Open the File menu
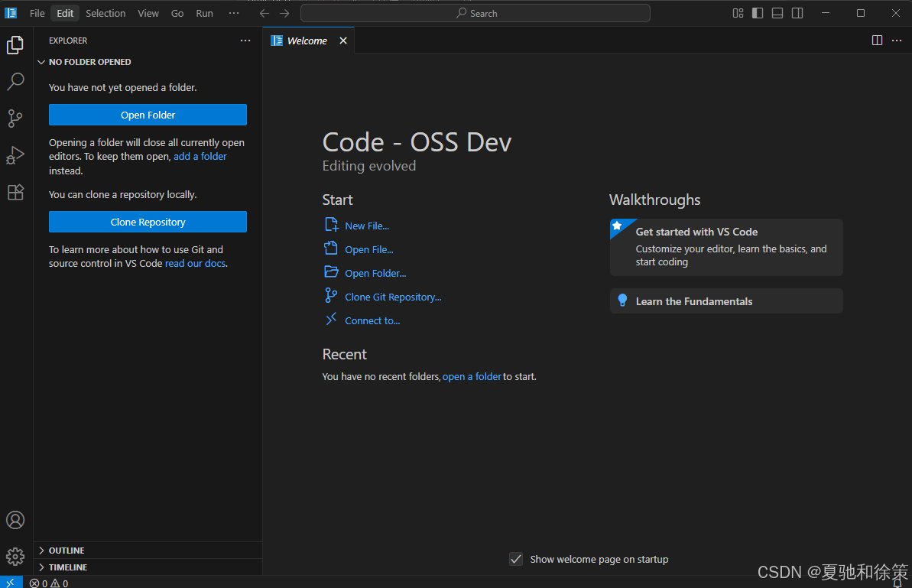912x588 pixels. [37, 13]
